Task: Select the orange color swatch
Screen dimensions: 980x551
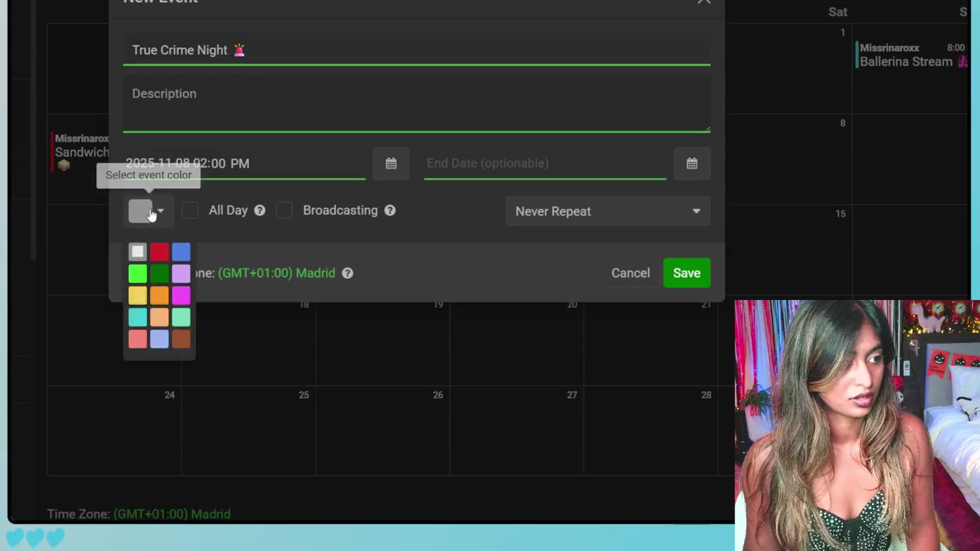Action: [x=159, y=295]
